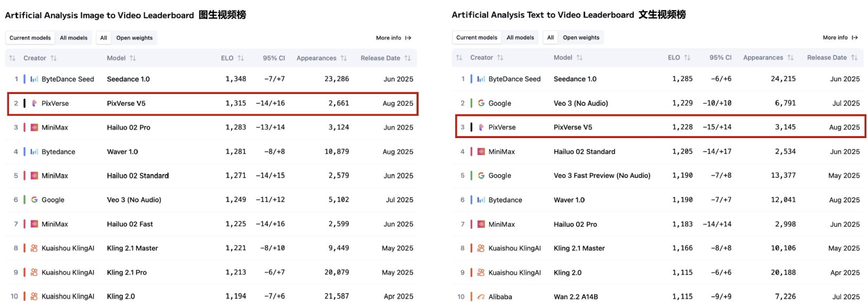Sort Text to Video table by Release Date
868x306 pixels.
point(832,58)
